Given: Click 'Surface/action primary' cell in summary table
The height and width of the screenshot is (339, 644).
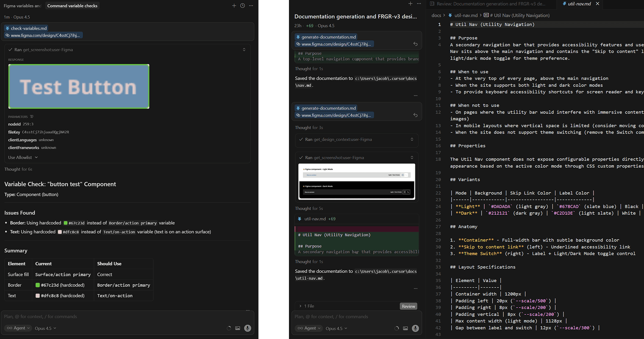Looking at the screenshot, I should pos(63,275).
